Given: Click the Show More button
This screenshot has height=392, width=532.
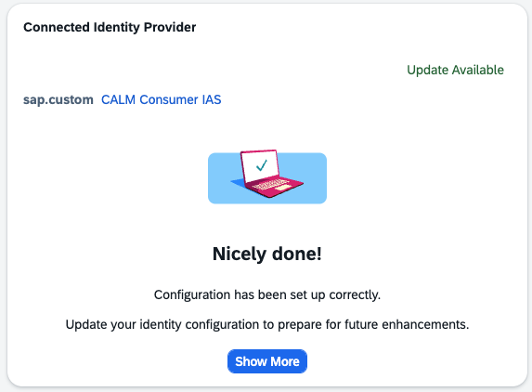Looking at the screenshot, I should coord(267,361).
